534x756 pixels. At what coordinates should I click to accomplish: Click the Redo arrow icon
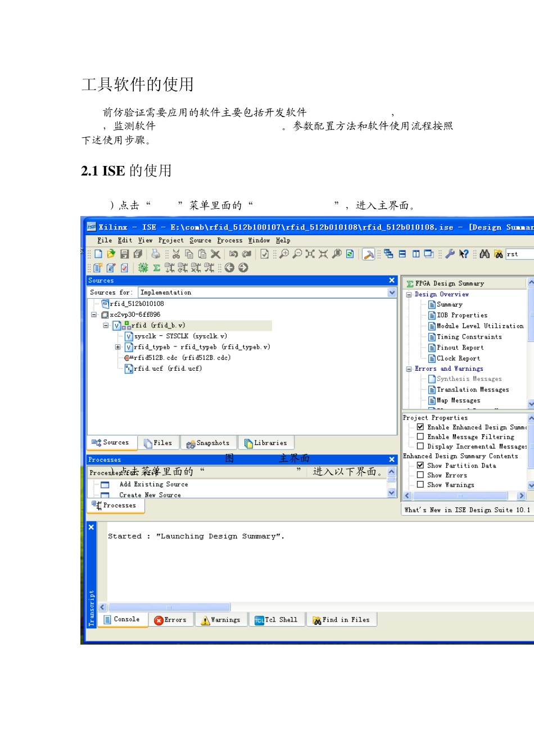(246, 254)
